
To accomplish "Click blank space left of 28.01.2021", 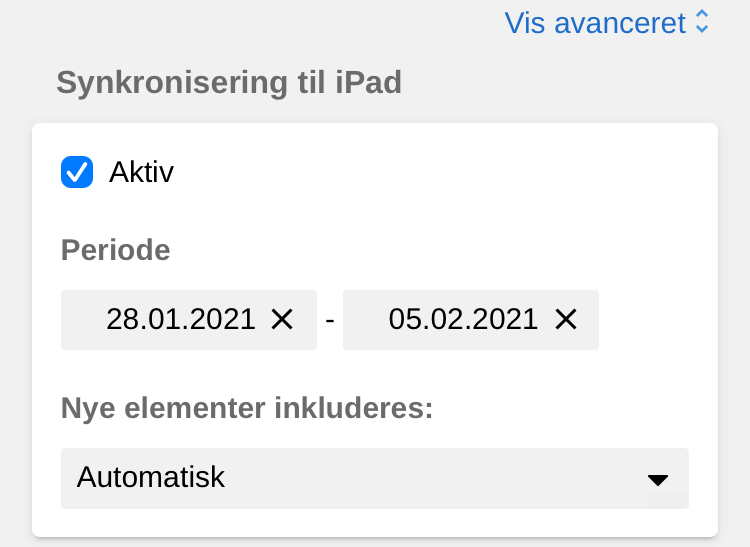I will (82, 320).
